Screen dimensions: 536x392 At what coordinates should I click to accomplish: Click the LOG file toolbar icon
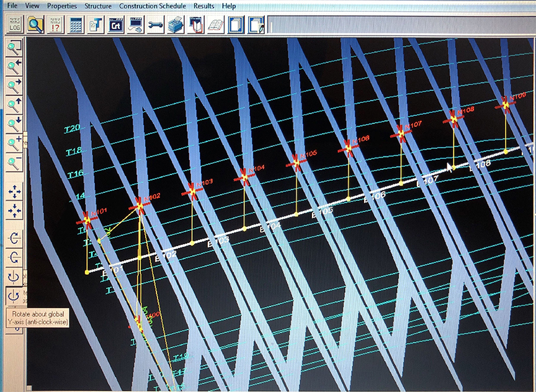[15, 25]
